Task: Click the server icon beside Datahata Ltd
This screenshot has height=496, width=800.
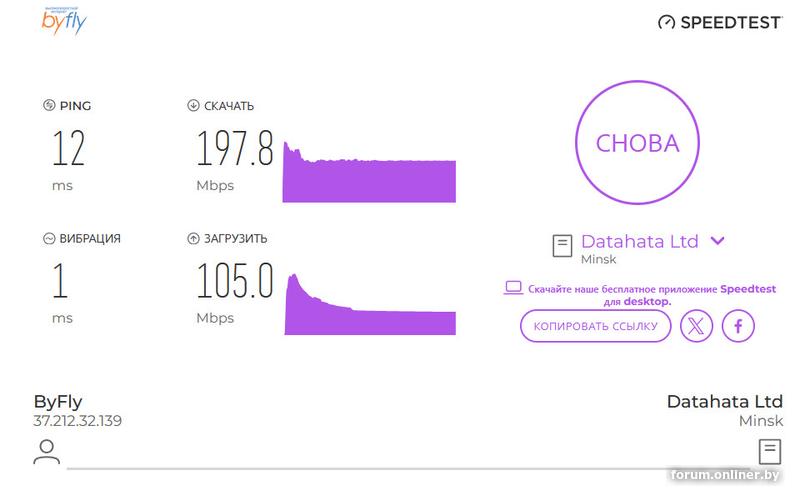Action: [563, 245]
